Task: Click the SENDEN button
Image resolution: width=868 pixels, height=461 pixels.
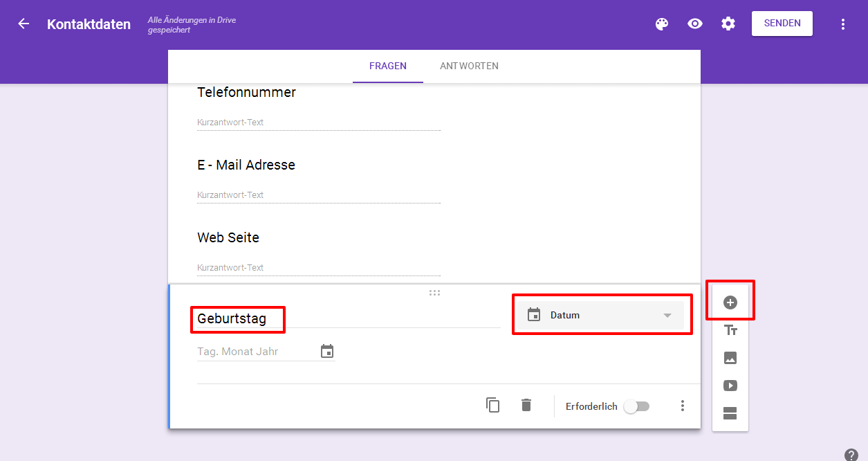Action: tap(782, 23)
